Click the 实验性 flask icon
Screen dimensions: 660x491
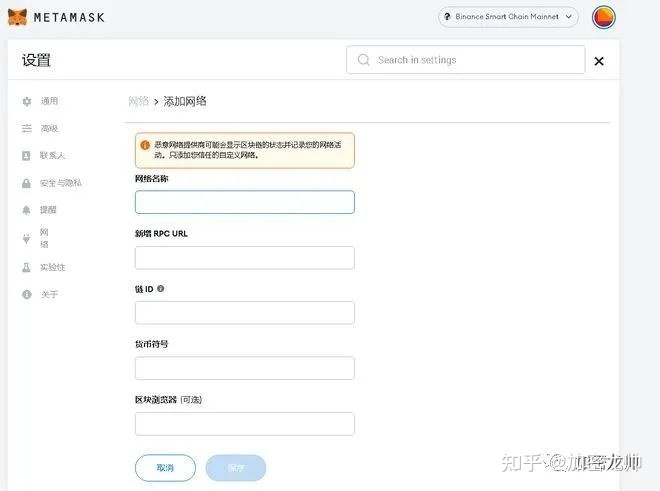(27, 267)
